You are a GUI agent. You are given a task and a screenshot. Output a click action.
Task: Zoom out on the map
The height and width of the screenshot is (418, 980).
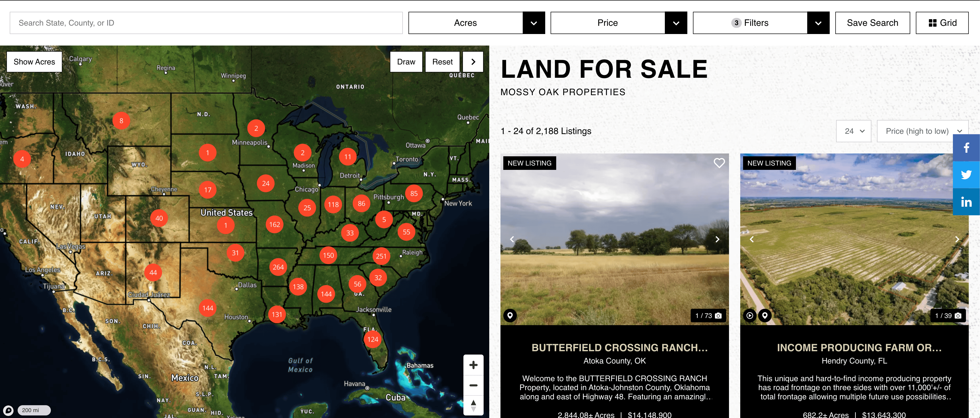473,385
